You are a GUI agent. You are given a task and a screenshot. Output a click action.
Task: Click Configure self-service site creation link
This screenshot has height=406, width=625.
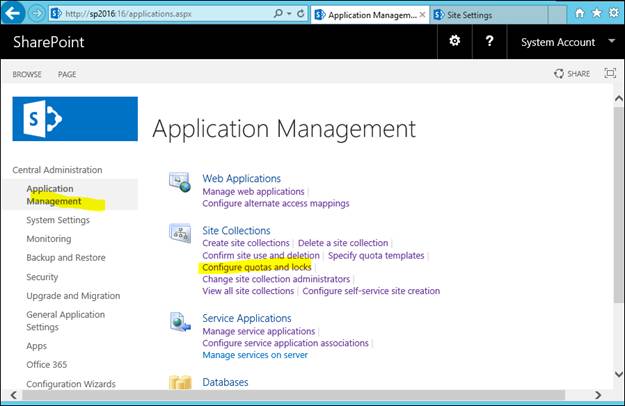pos(371,291)
